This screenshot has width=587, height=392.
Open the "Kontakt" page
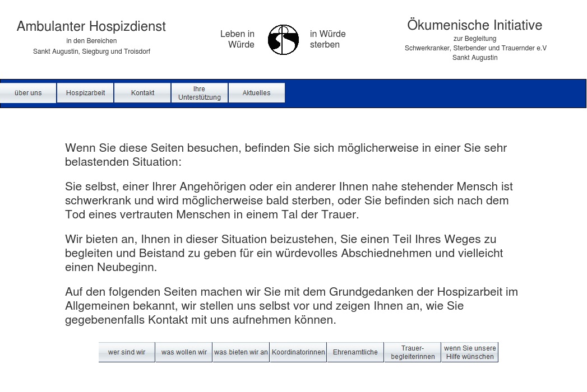tap(142, 92)
